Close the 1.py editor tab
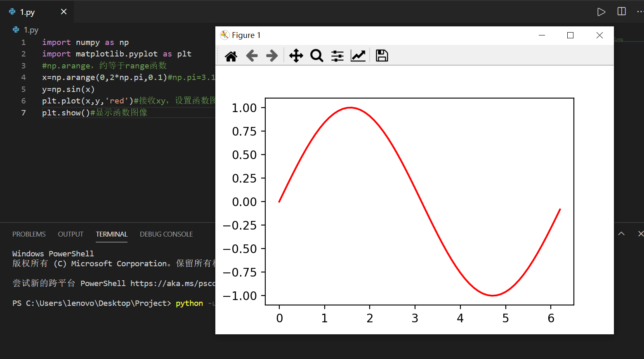The height and width of the screenshot is (359, 644). (64, 12)
